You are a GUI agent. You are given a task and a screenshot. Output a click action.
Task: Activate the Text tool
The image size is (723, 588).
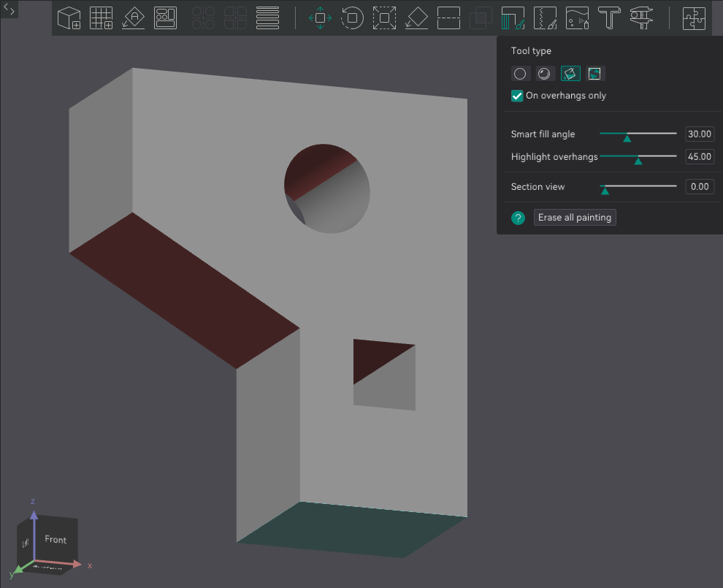(609, 18)
